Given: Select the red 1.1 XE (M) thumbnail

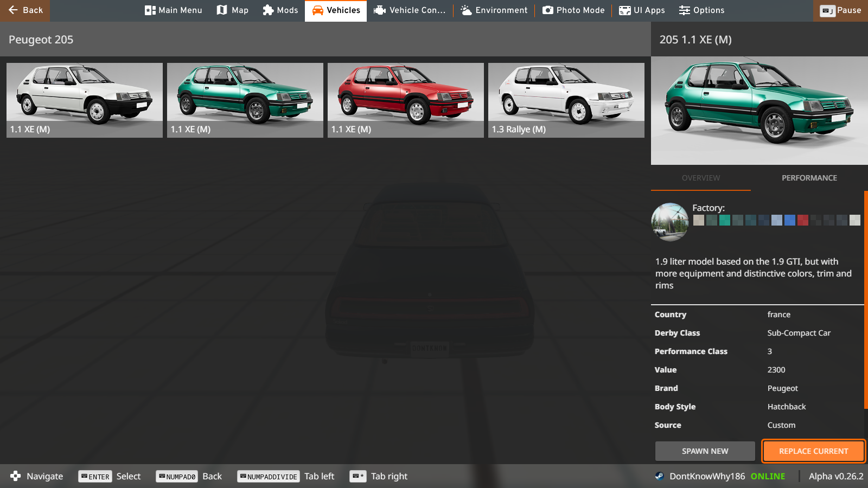Looking at the screenshot, I should [x=406, y=100].
